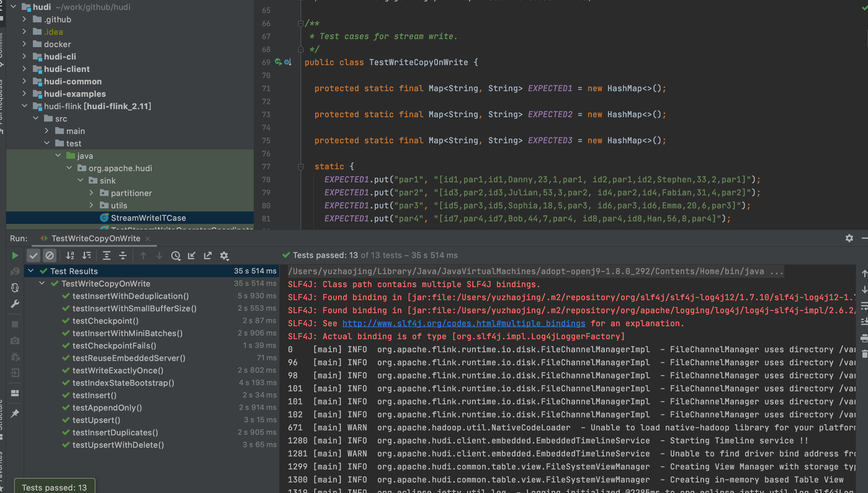Sort test results alphabetically

point(70,255)
